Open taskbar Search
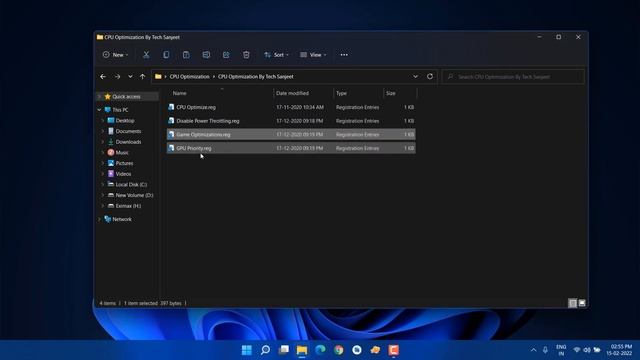The height and width of the screenshot is (360, 640). [x=265, y=350]
